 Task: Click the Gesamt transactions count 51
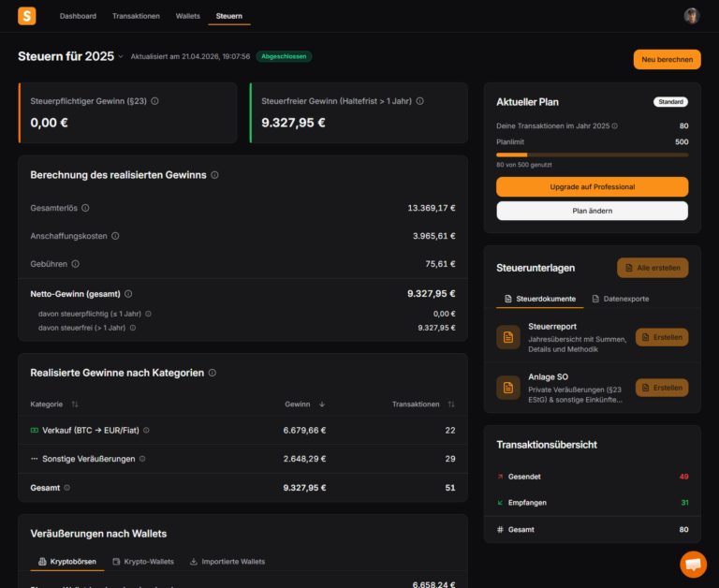[x=450, y=488]
